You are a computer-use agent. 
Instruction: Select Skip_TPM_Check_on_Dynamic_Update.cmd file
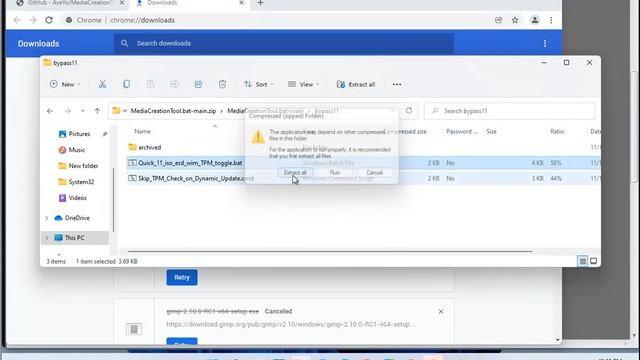click(196, 178)
